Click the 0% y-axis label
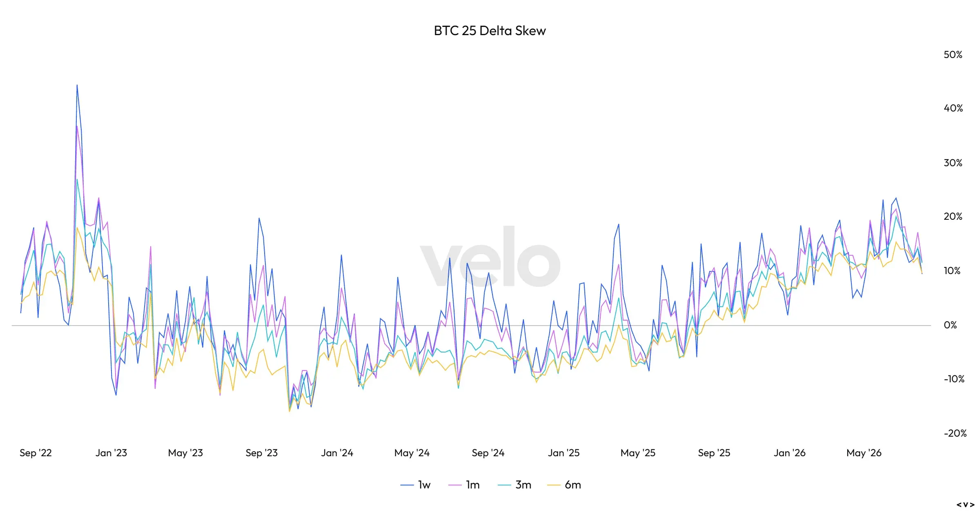Screen dimensions: 980x513 (950, 325)
